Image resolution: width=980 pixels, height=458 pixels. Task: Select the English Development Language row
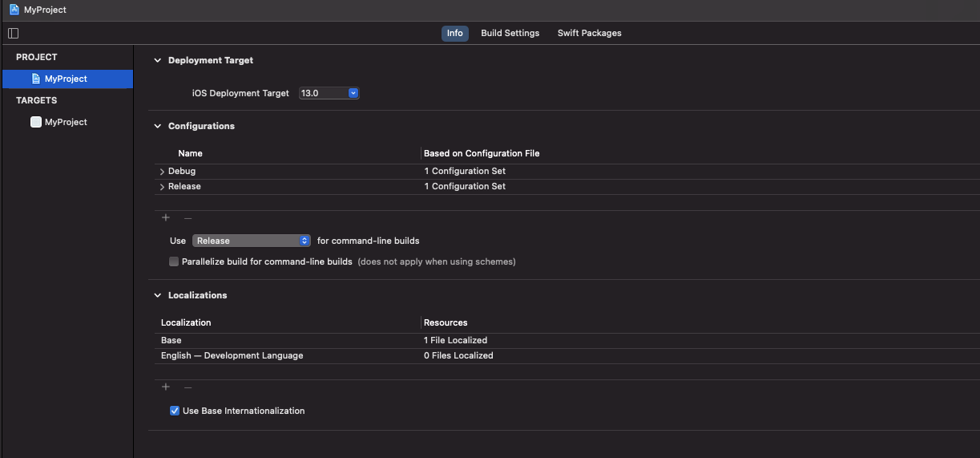click(x=232, y=355)
